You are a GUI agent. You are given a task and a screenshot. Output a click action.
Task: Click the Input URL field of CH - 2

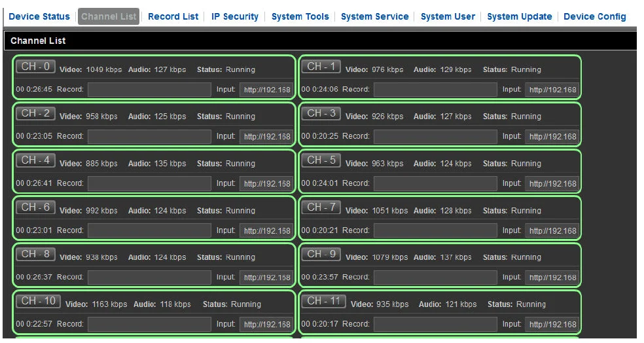click(266, 137)
